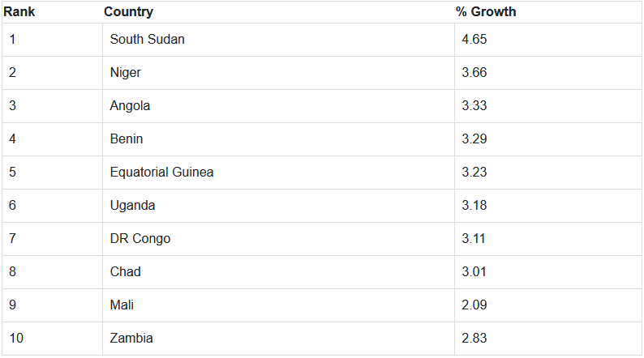Click on Mali in the table

pyautogui.click(x=122, y=305)
